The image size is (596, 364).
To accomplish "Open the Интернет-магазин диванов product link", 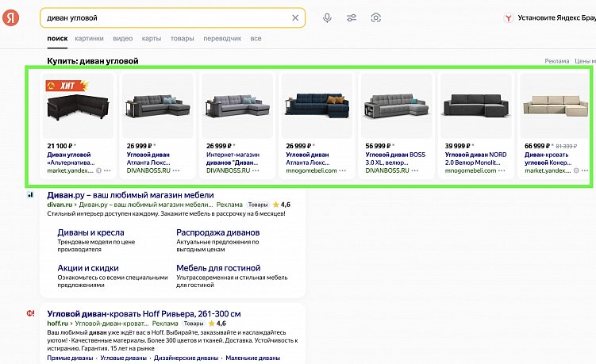I will point(233,159).
